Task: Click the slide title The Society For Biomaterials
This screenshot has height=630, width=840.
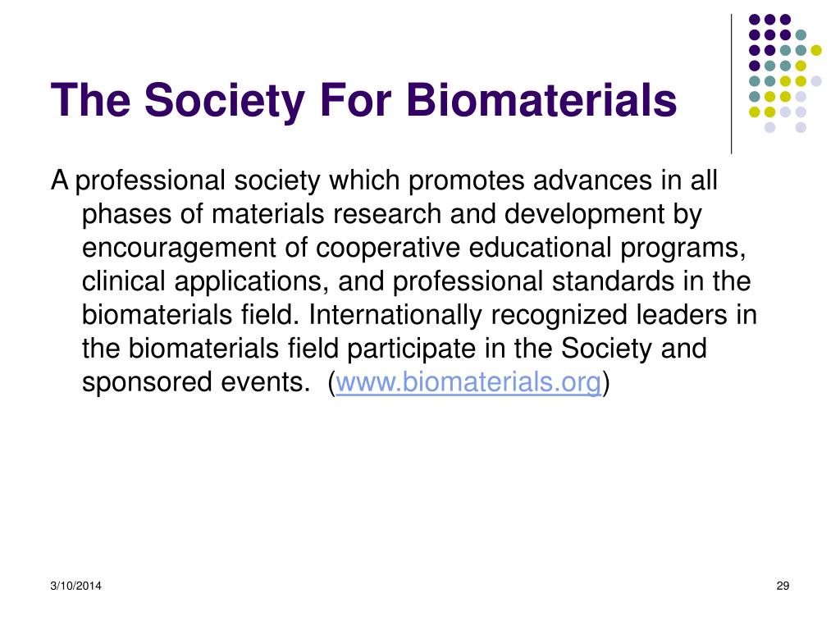Action: pyautogui.click(x=363, y=100)
